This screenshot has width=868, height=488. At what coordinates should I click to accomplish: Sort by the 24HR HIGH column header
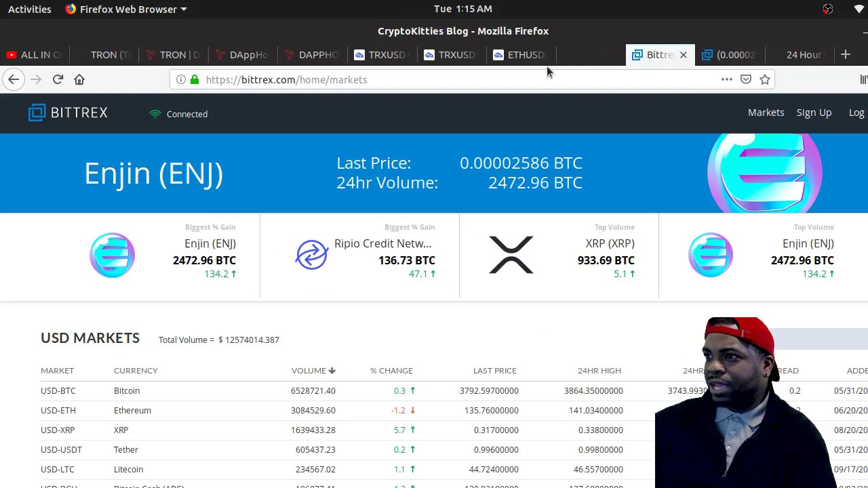(x=599, y=371)
